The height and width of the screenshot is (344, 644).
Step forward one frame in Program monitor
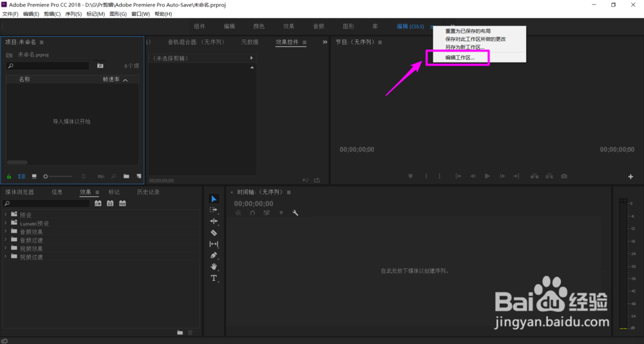pyautogui.click(x=502, y=176)
